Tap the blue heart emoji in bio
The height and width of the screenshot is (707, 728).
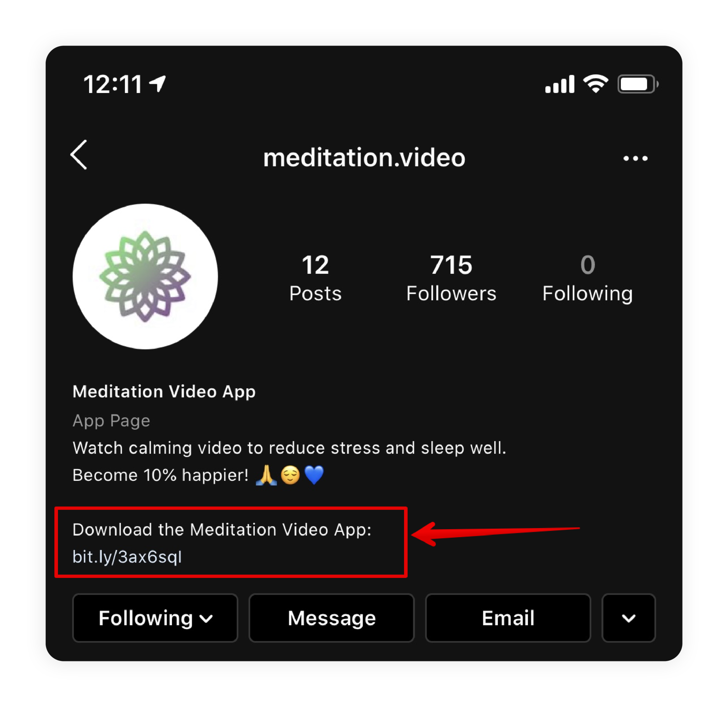[314, 475]
